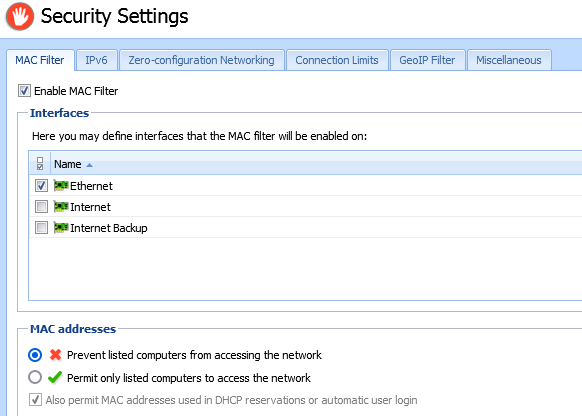Click the Ethernet network card icon
Viewport: 582px width, 416px height.
point(61,185)
